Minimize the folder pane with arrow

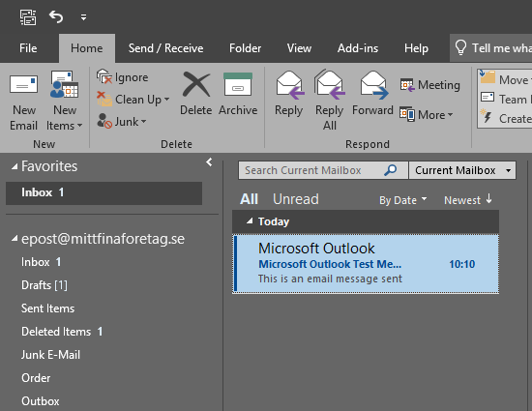(x=209, y=162)
